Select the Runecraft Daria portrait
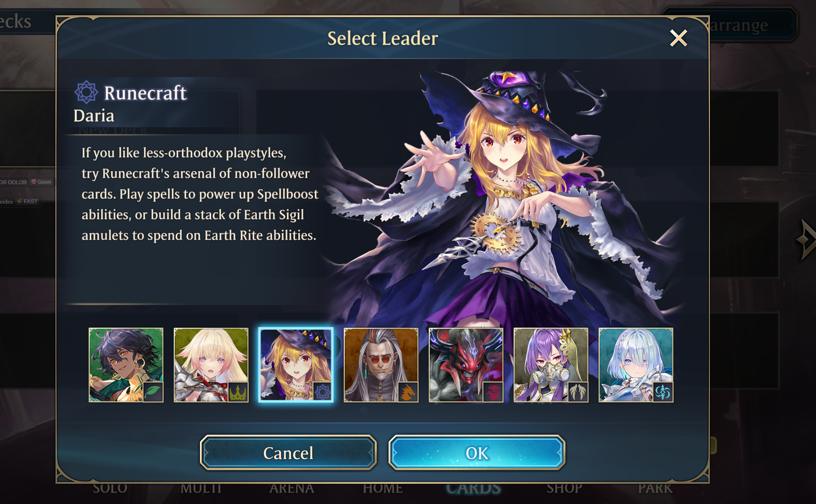 [x=296, y=365]
